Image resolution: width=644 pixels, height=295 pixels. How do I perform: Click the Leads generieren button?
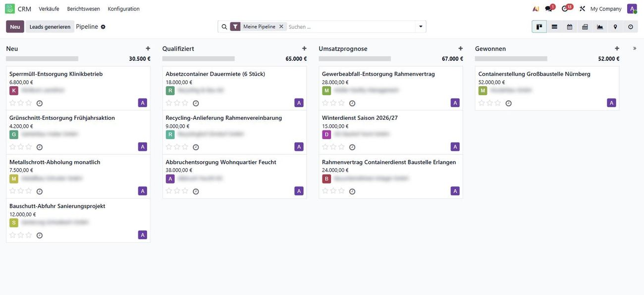[x=50, y=27]
